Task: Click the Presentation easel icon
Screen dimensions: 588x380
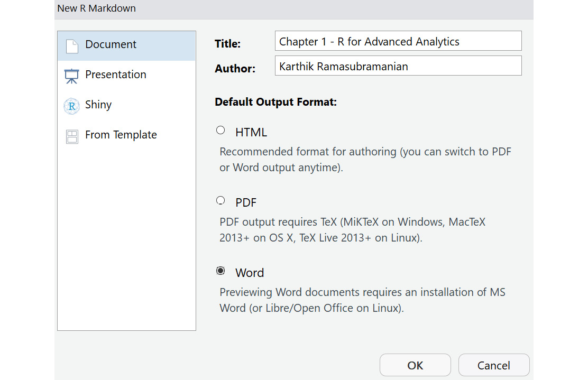Action: 71,76
